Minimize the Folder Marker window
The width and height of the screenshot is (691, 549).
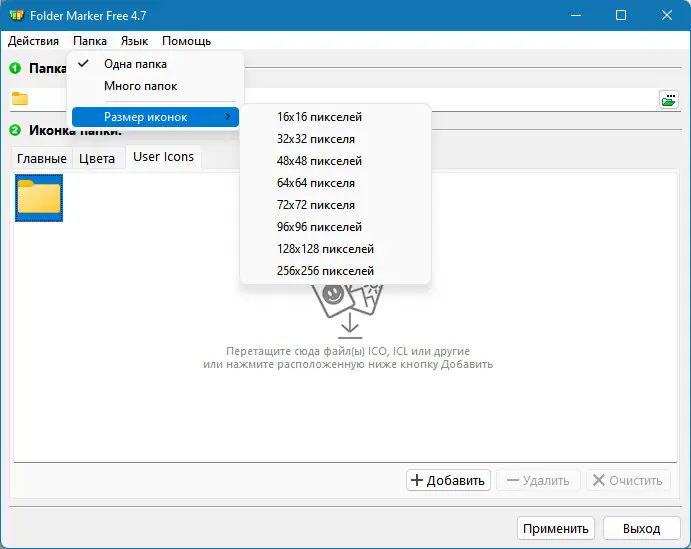[576, 15]
